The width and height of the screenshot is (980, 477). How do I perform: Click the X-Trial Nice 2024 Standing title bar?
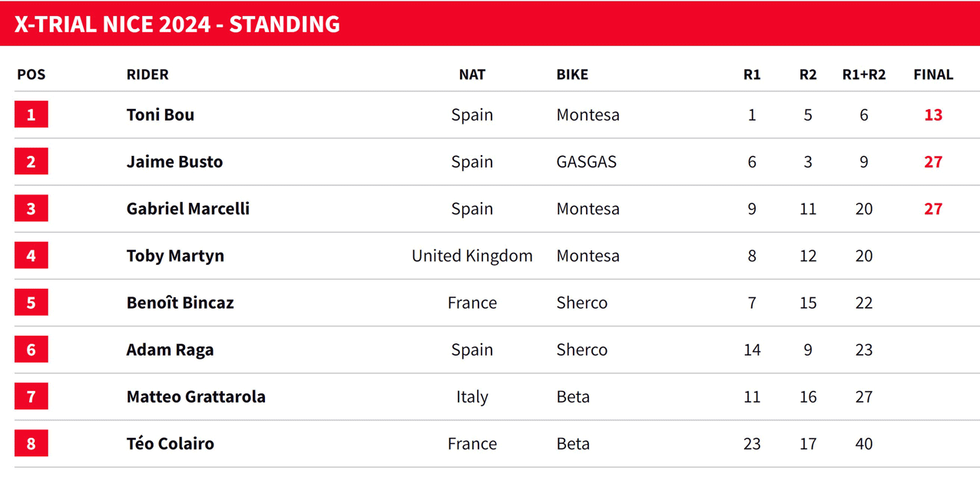click(490, 24)
